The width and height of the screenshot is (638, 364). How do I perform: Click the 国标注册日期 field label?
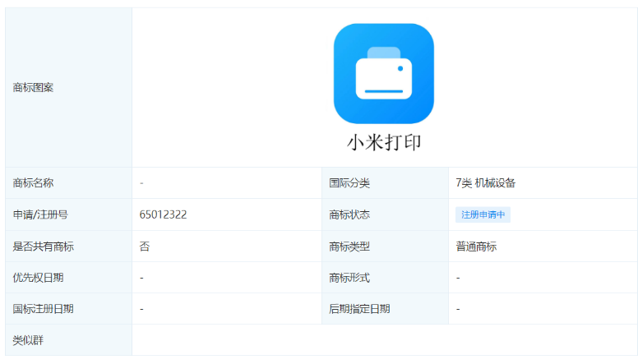pos(43,309)
